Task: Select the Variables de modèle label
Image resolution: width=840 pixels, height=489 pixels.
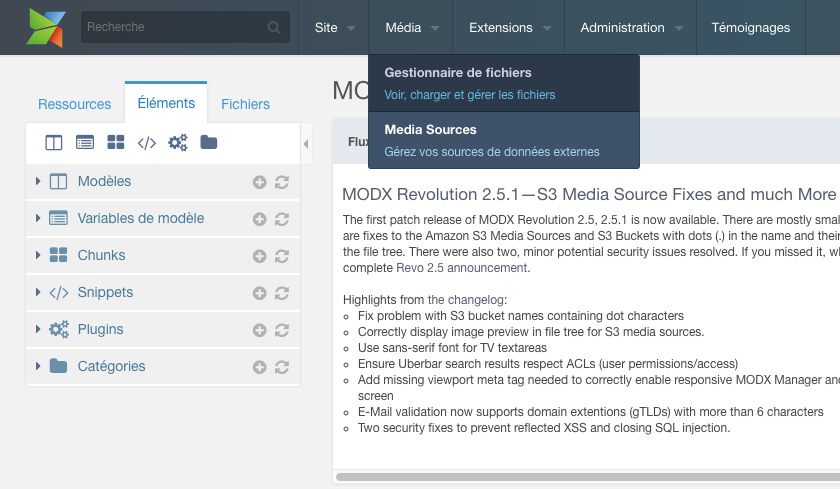Action: coord(141,218)
